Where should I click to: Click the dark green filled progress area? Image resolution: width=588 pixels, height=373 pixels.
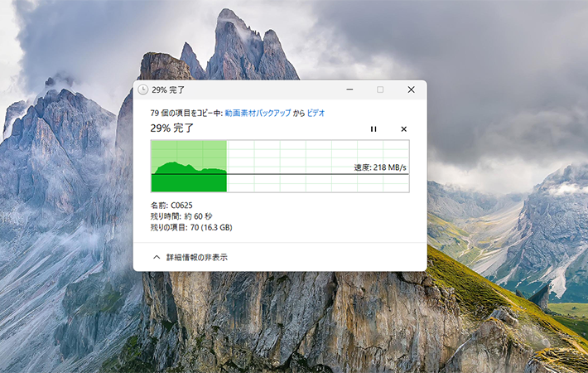pos(189,183)
